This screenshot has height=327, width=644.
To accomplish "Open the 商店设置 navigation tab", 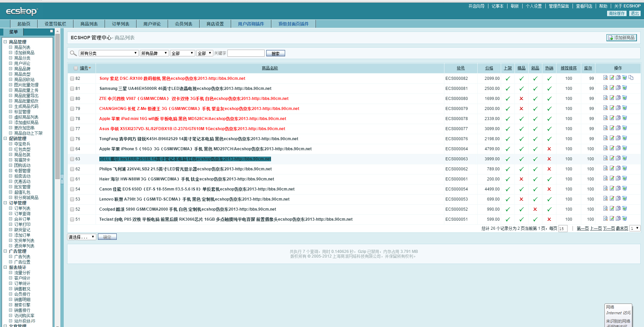I will pos(215,24).
